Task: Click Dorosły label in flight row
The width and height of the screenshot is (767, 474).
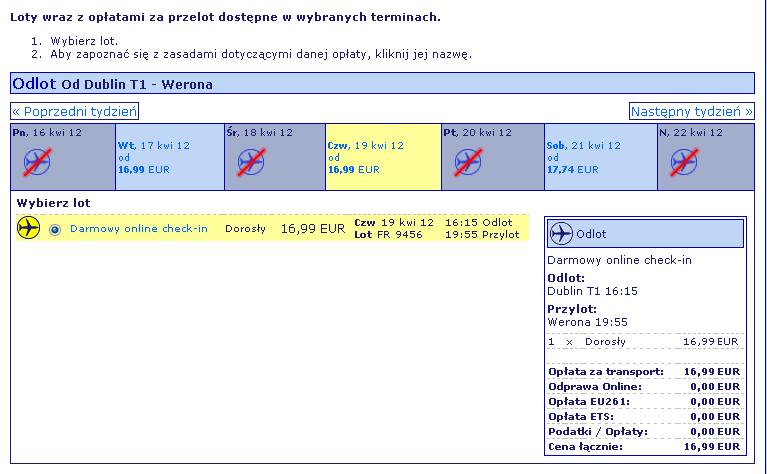Action: point(246,229)
